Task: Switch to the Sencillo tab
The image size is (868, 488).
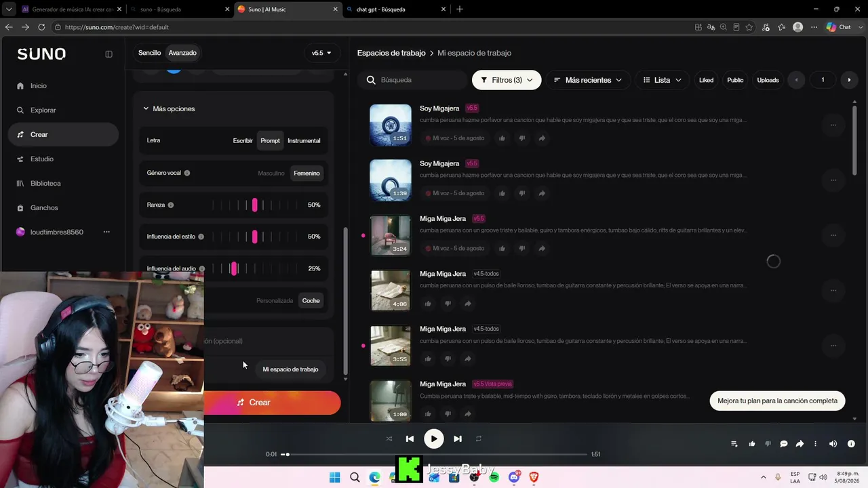Action: [149, 53]
